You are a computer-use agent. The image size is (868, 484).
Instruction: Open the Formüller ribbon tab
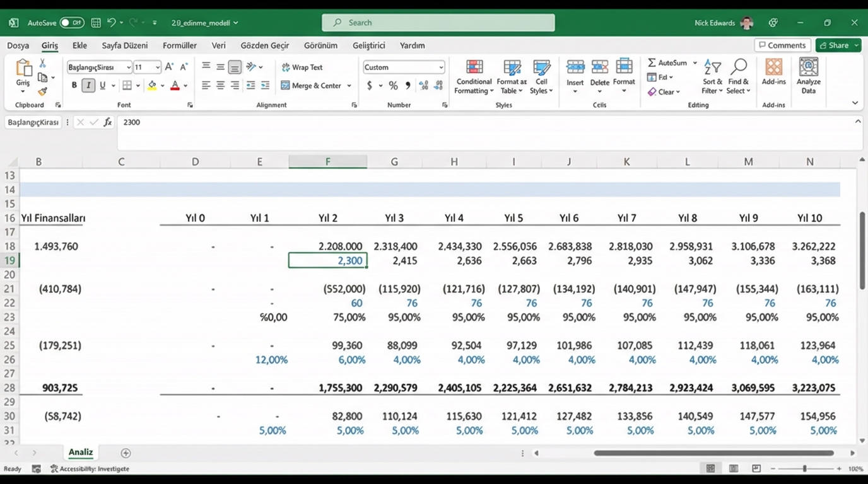pyautogui.click(x=180, y=45)
